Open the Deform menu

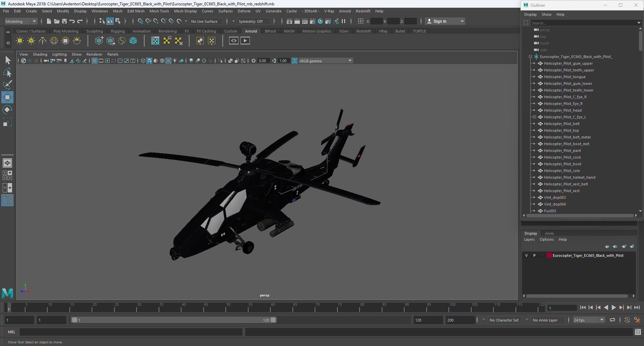244,11
